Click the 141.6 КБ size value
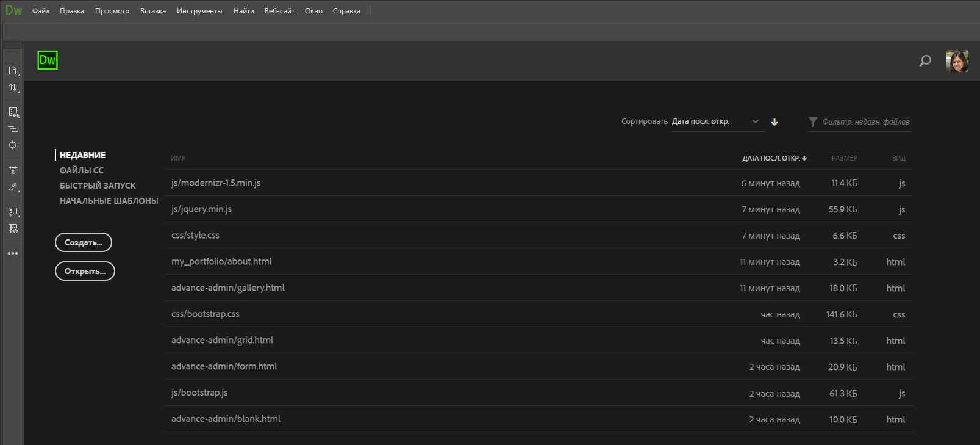Image resolution: width=980 pixels, height=445 pixels. coord(842,314)
